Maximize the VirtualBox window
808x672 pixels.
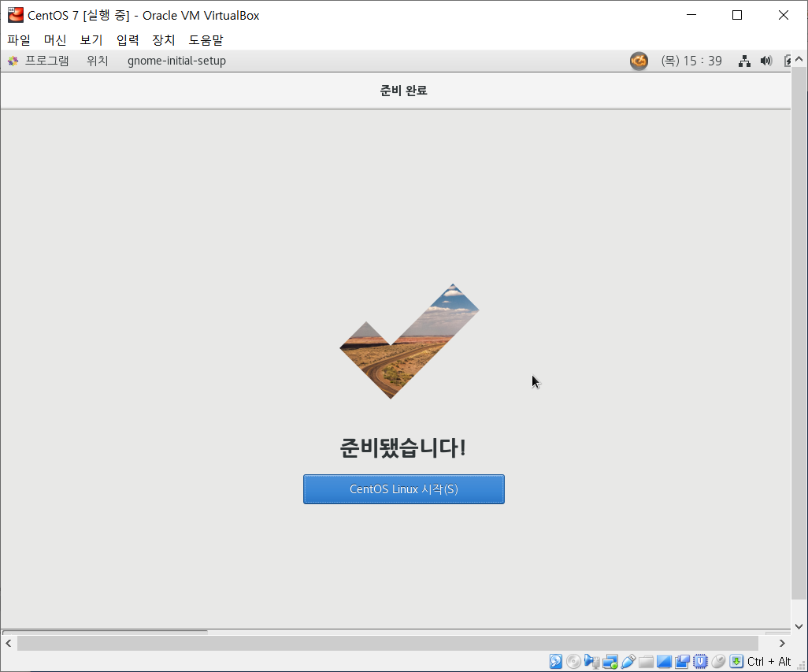click(x=737, y=15)
